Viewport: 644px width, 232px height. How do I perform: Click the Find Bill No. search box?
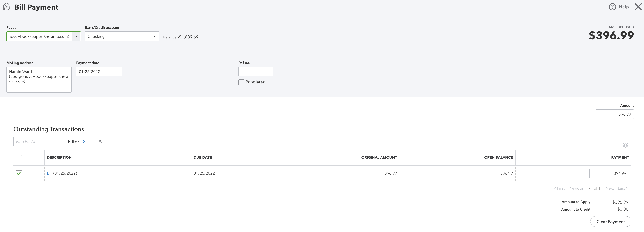[36, 141]
